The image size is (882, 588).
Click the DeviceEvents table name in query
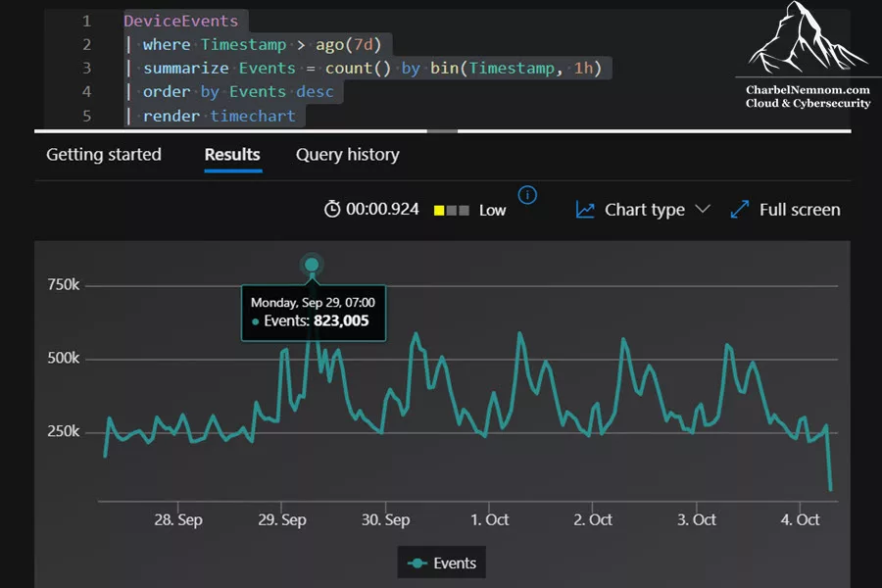point(181,21)
